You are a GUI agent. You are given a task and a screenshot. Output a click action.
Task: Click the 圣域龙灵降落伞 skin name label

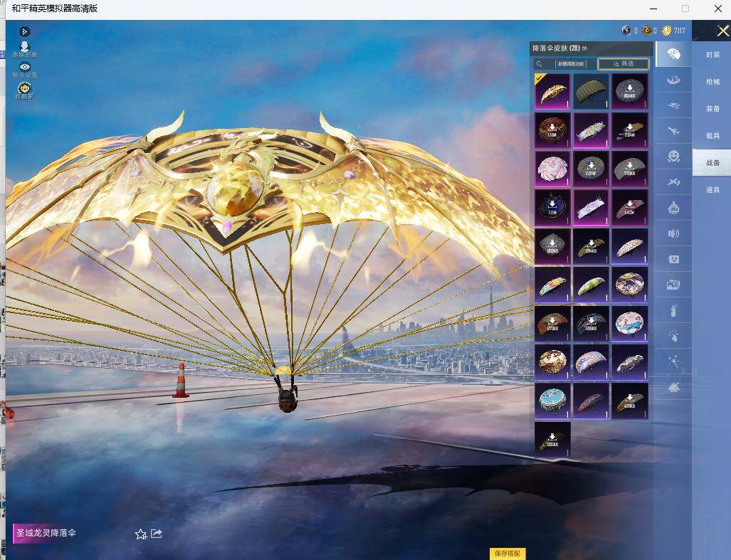coord(46,533)
